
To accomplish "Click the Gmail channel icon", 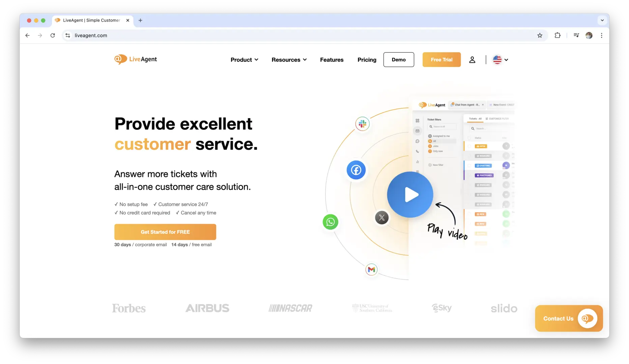I will (371, 269).
